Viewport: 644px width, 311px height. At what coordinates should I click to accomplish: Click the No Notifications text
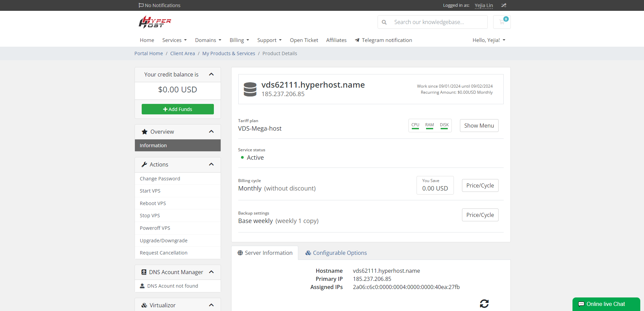[x=162, y=5]
